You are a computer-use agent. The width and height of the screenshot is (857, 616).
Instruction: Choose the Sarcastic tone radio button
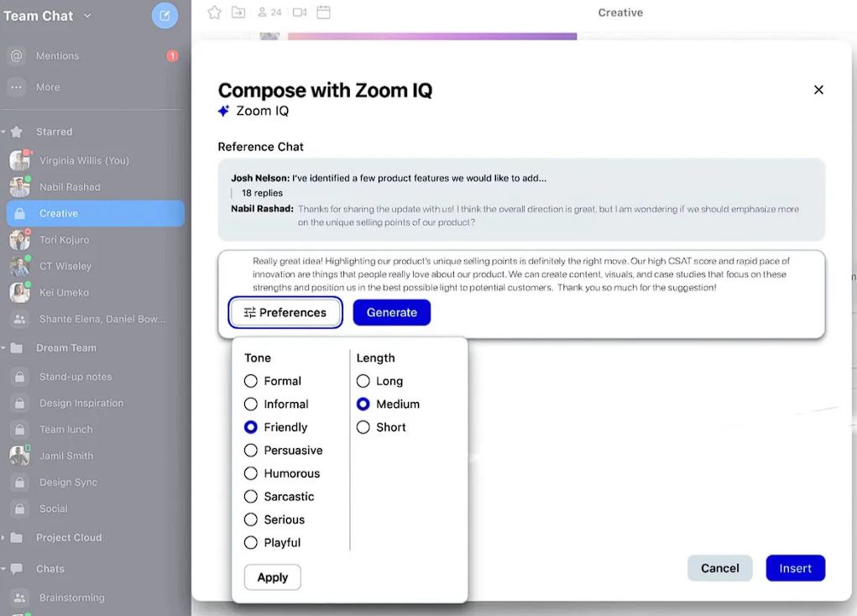point(251,497)
